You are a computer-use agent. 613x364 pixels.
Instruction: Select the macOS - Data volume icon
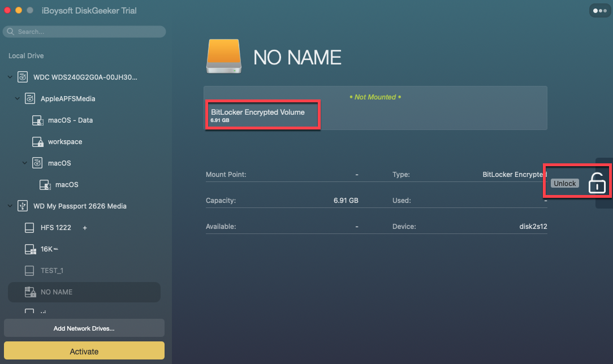pyautogui.click(x=37, y=120)
